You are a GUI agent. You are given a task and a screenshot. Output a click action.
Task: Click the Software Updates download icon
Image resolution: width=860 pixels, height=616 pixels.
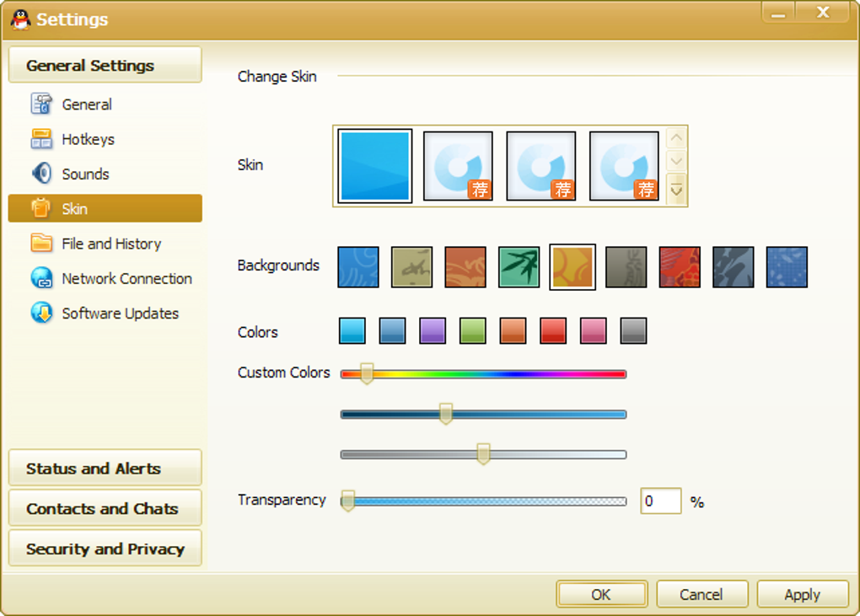click(x=41, y=313)
